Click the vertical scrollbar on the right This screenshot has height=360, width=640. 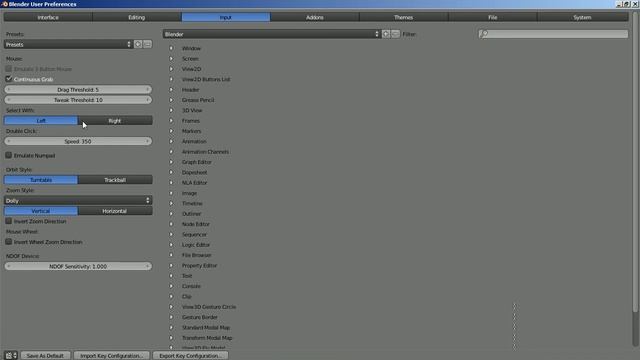coord(635,163)
